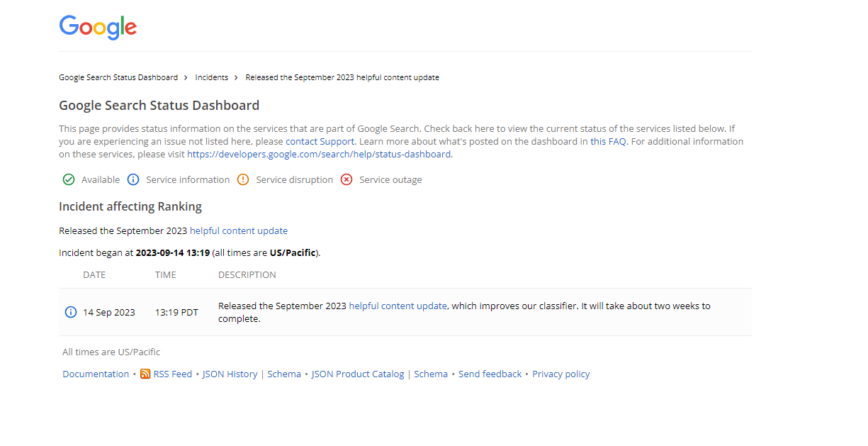This screenshot has height=446, width=868.
Task: Click the DESCRIPTION column header
Action: click(247, 274)
